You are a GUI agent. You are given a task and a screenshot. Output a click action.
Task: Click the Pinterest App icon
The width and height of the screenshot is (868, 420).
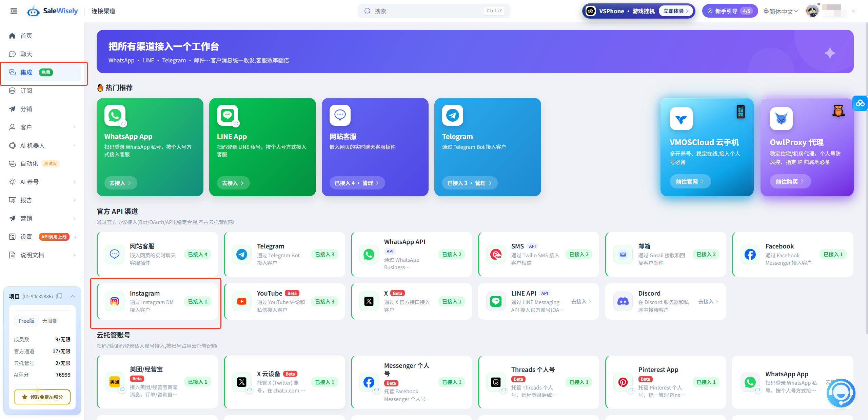point(623,382)
